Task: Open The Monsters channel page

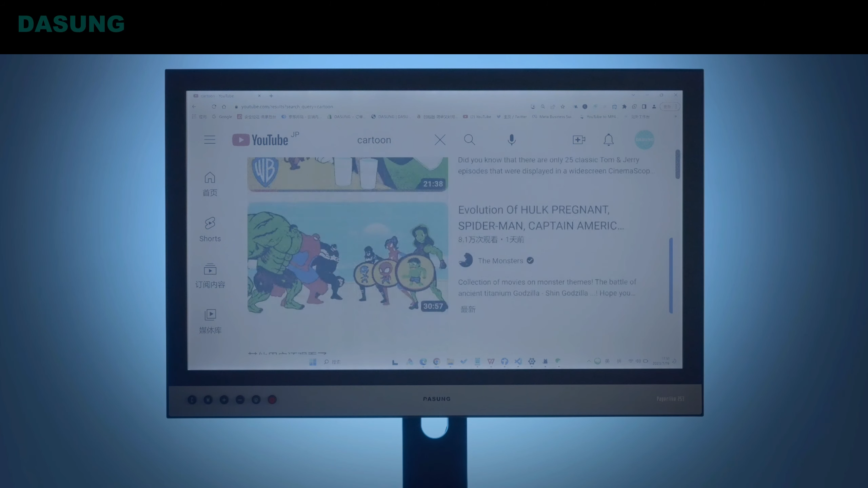Action: 499,260
